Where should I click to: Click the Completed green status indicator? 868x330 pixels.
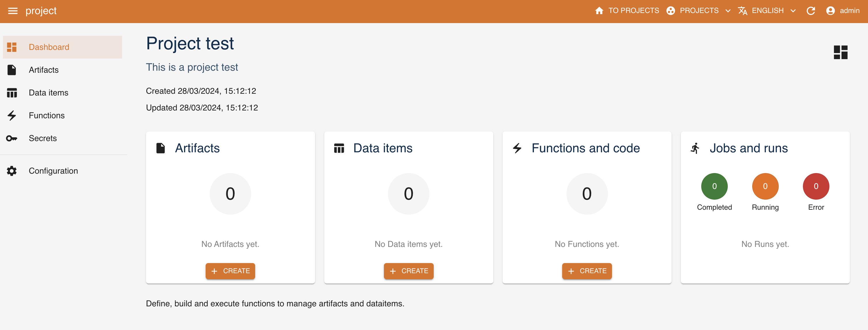coord(714,186)
